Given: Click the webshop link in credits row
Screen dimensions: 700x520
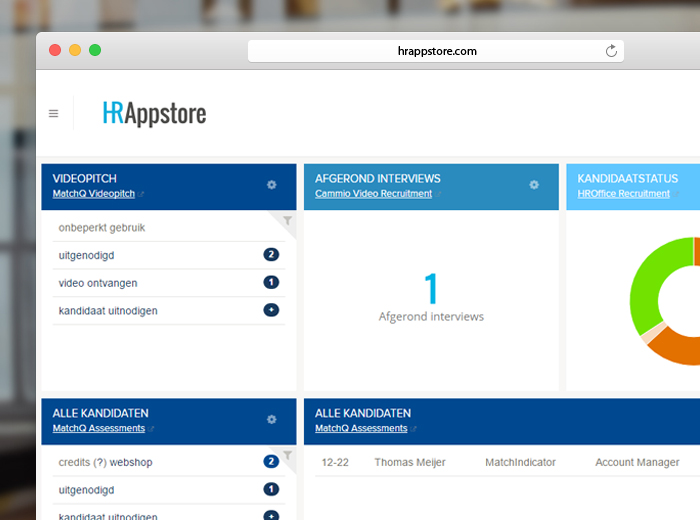Looking at the screenshot, I should point(131,462).
